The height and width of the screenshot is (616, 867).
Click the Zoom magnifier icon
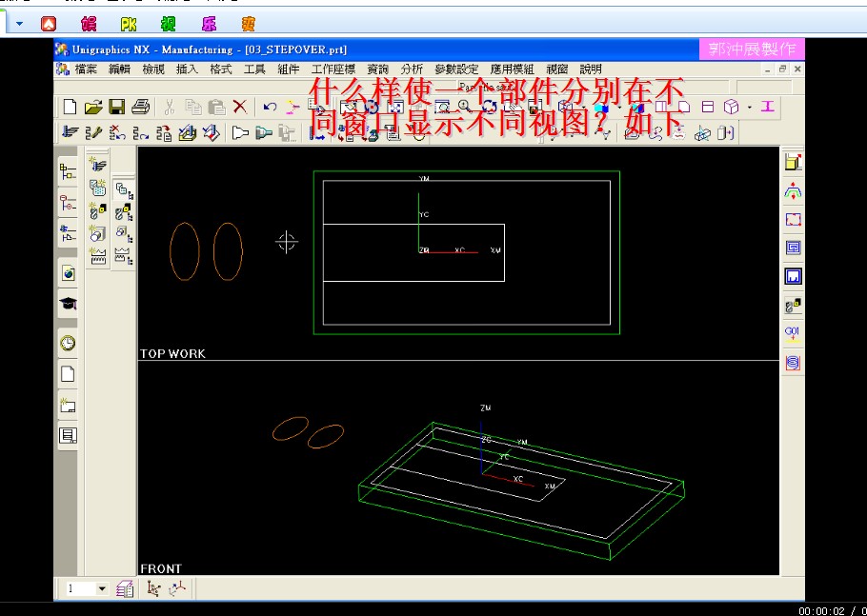465,107
